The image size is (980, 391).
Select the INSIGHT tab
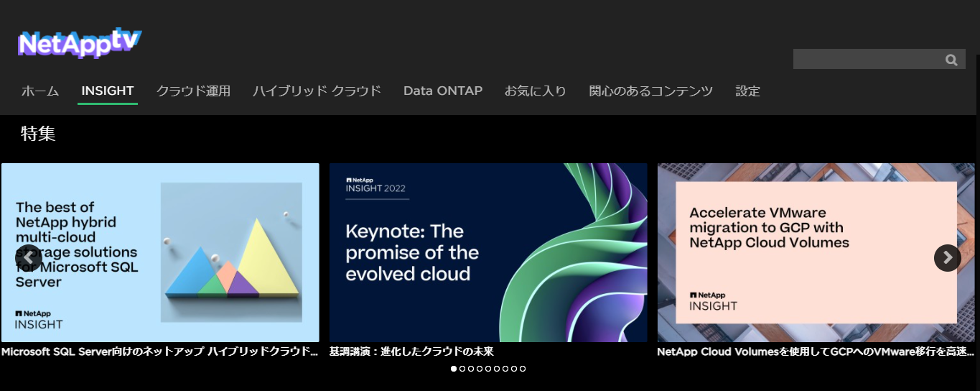(x=108, y=91)
